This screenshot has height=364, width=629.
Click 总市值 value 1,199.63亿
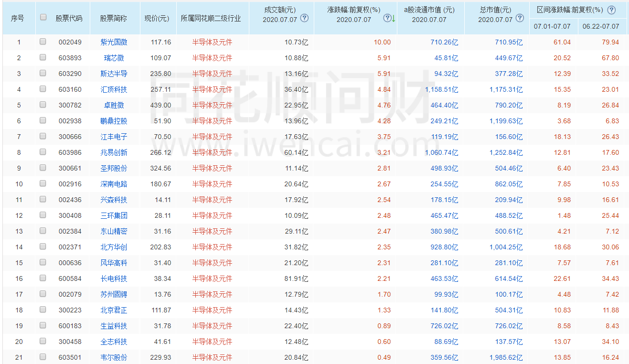[506, 121]
